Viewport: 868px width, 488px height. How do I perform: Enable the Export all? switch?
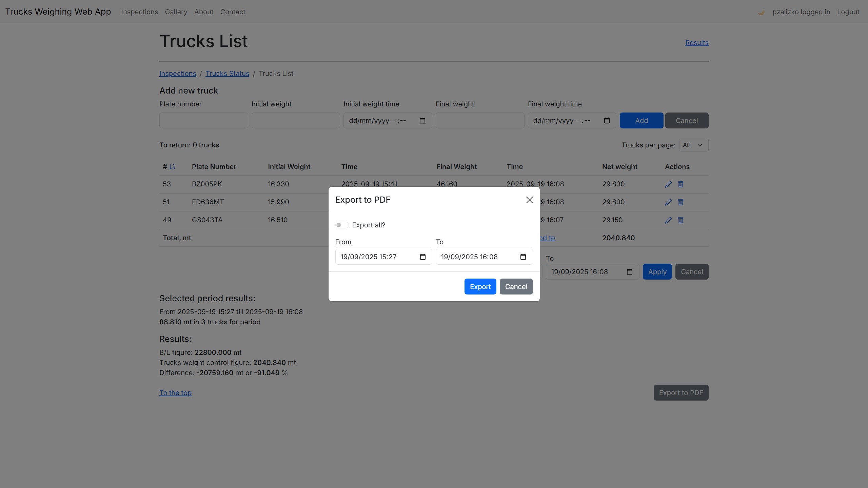[342, 225]
